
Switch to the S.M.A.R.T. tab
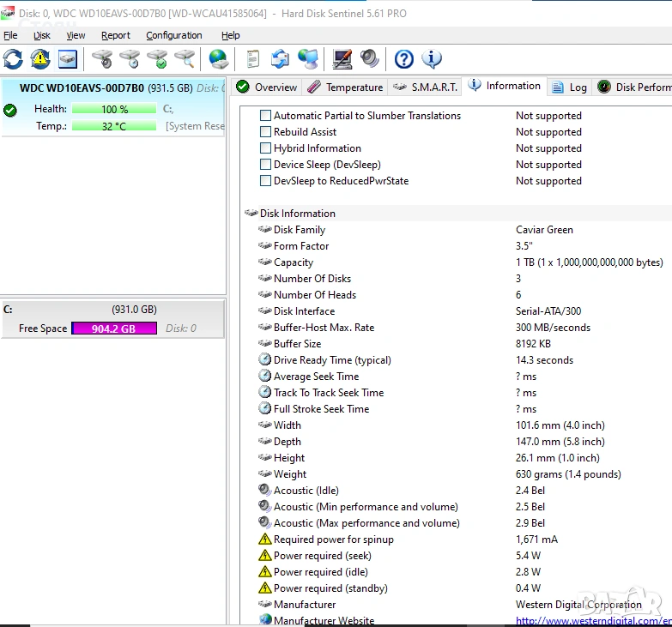coord(426,87)
